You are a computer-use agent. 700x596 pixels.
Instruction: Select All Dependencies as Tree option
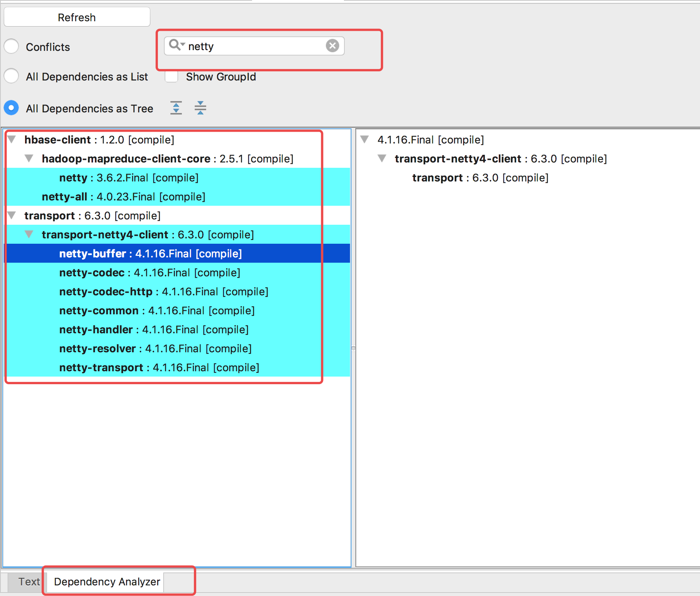(x=11, y=108)
